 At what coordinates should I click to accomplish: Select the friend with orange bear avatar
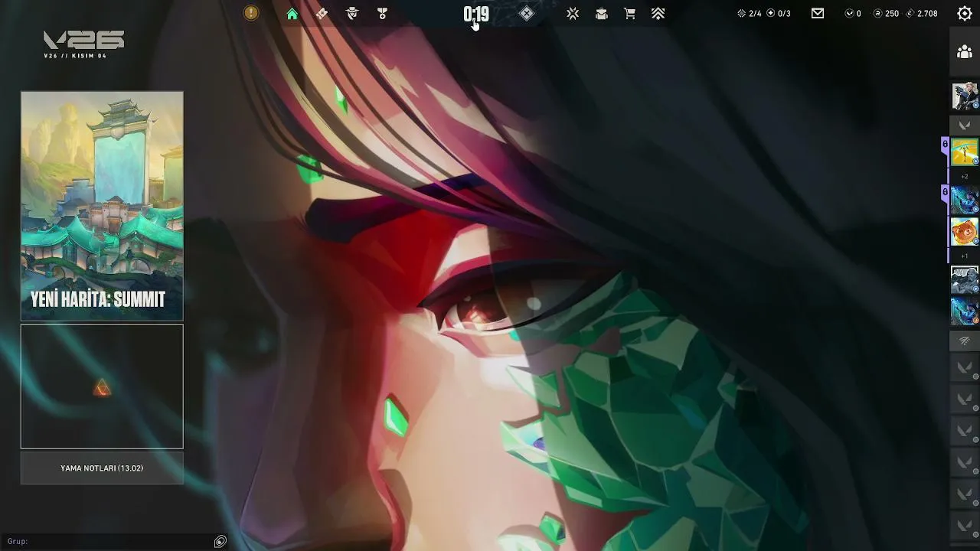click(x=965, y=231)
